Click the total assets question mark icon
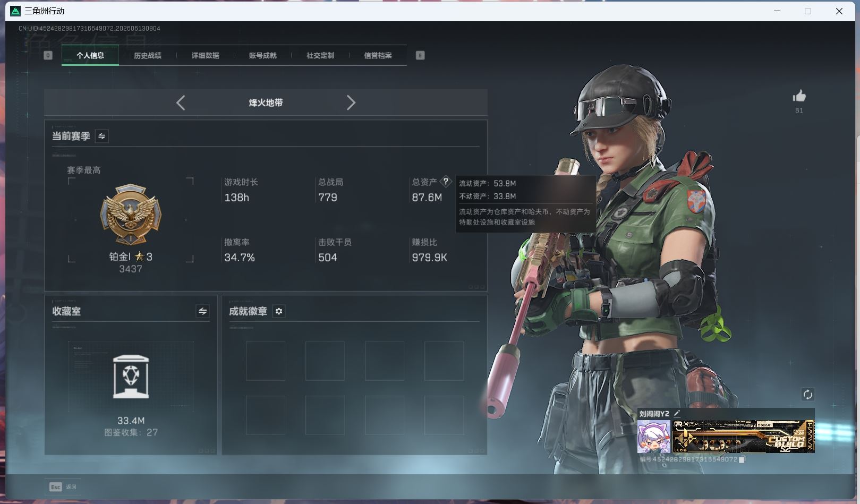This screenshot has height=504, width=860. (446, 181)
